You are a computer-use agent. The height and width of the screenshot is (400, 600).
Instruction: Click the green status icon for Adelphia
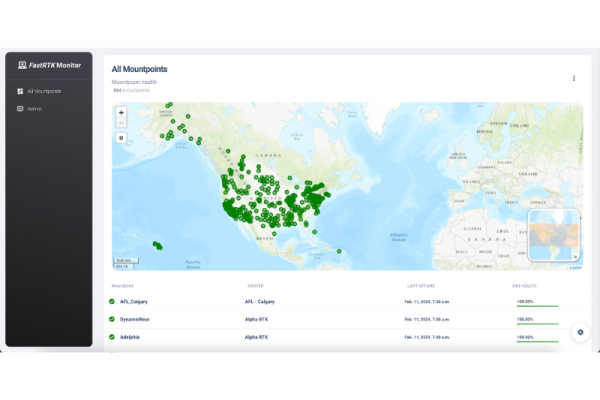pyautogui.click(x=112, y=337)
